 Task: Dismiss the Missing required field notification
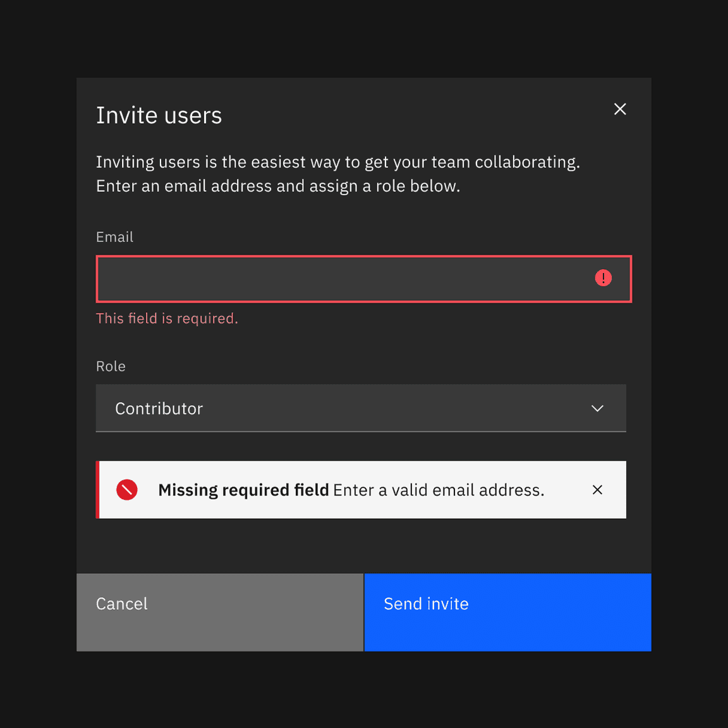597,489
